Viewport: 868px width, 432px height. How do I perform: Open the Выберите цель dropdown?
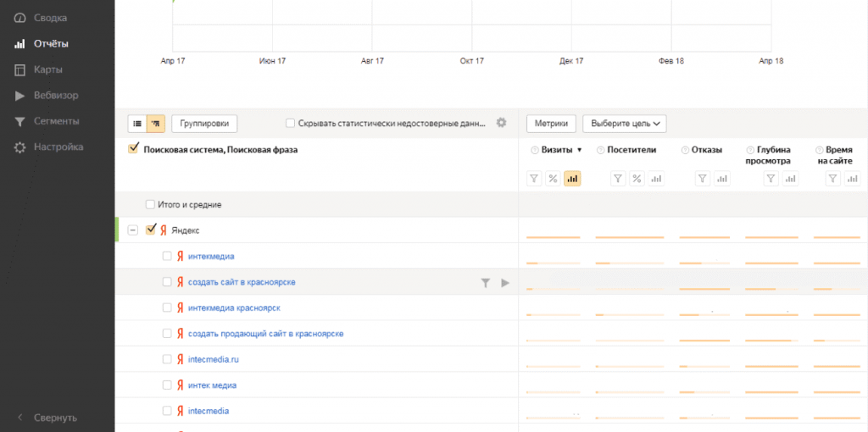[x=624, y=124]
